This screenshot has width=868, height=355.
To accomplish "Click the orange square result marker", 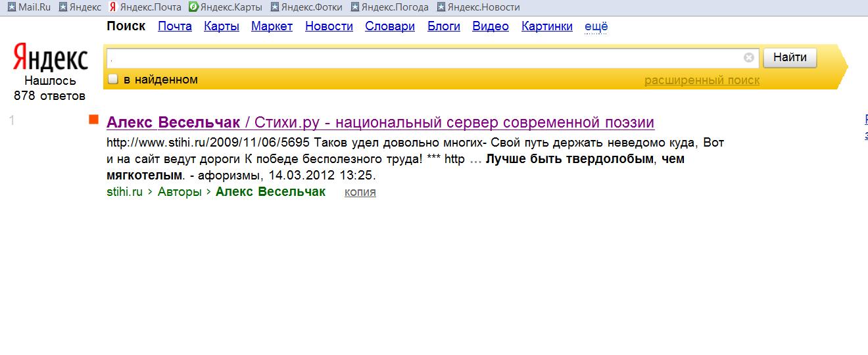I will tap(93, 119).
